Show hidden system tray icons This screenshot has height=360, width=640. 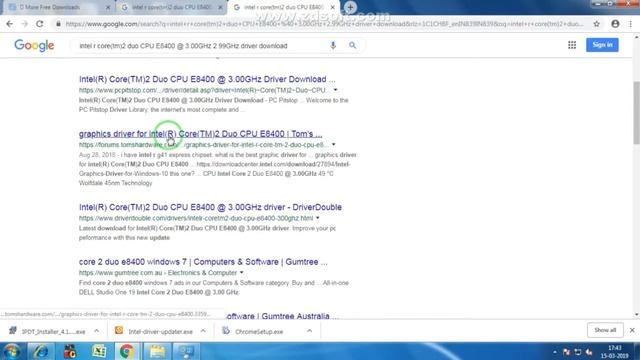point(555,352)
